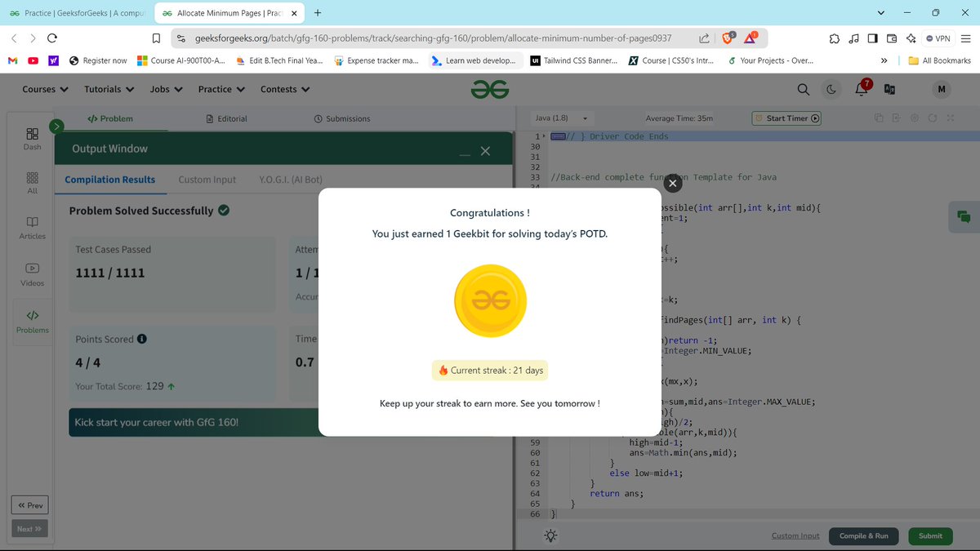Switch to the Submissions tab

tap(342, 118)
